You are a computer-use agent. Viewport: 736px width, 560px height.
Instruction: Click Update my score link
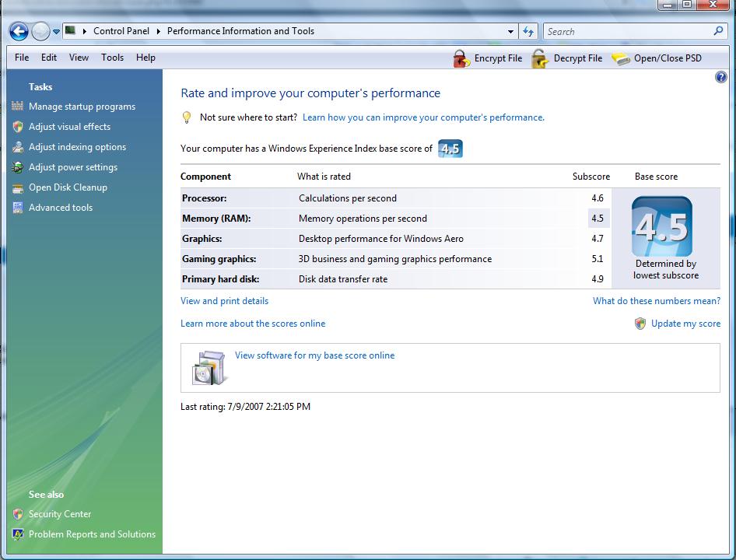pyautogui.click(x=685, y=324)
